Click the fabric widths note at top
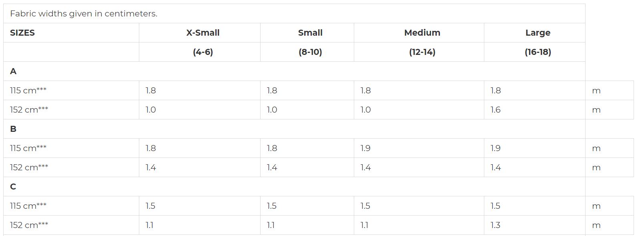The height and width of the screenshot is (236, 644). click(x=84, y=14)
